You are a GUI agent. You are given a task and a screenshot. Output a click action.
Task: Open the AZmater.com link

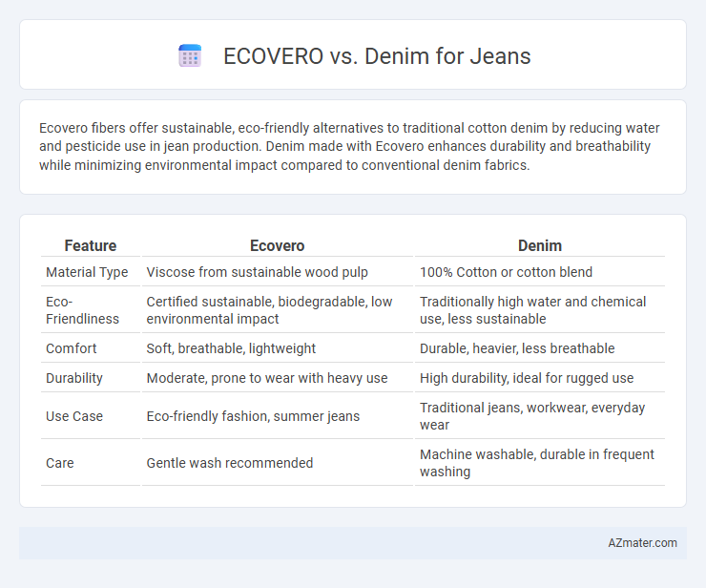642,543
